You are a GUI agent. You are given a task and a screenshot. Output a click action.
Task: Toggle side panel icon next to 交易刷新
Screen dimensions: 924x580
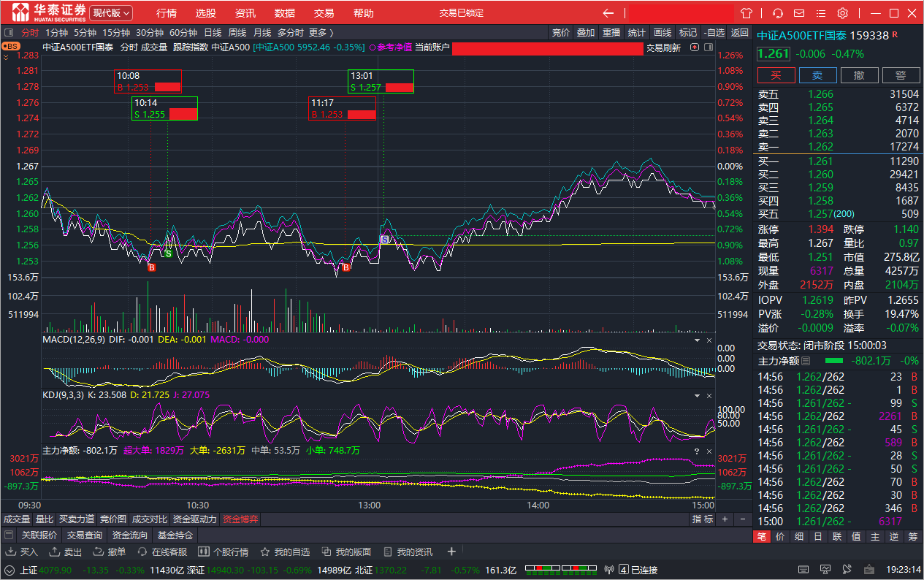click(694, 47)
